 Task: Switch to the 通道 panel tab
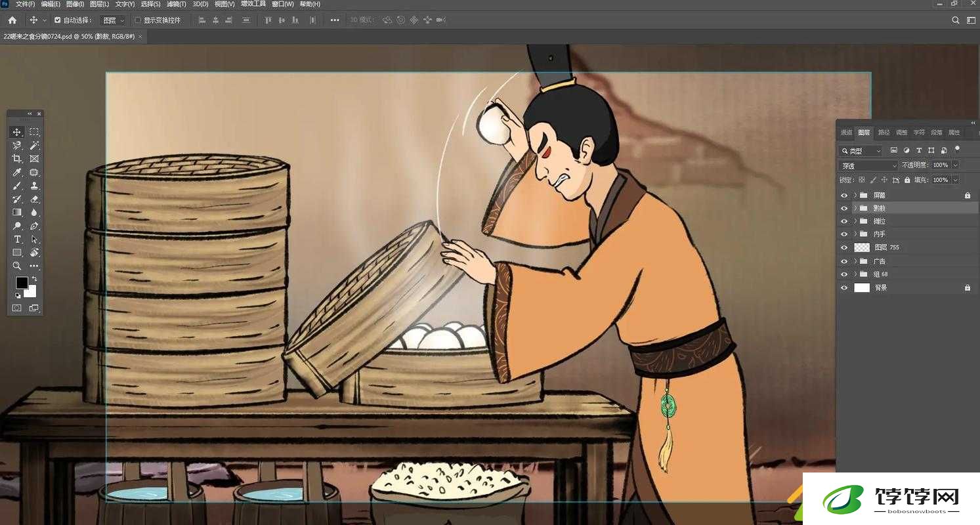pyautogui.click(x=846, y=133)
